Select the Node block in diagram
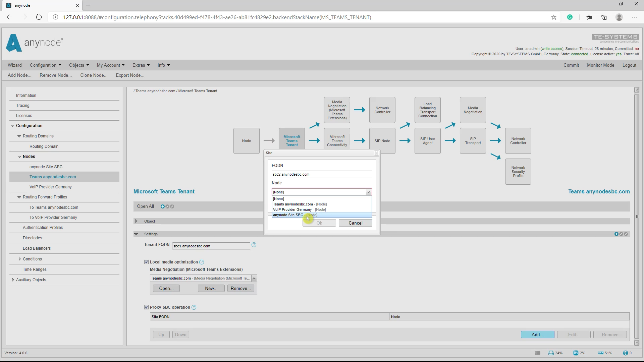644x362 pixels. coord(247,141)
